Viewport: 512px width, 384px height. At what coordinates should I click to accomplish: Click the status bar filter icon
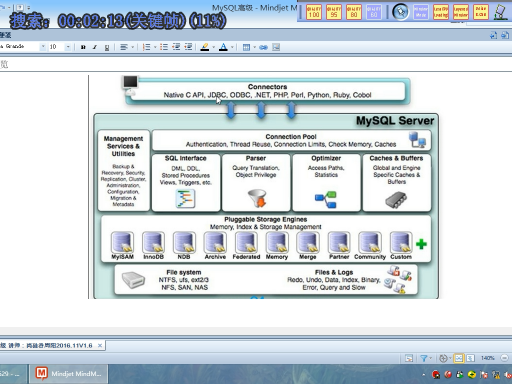(424, 358)
